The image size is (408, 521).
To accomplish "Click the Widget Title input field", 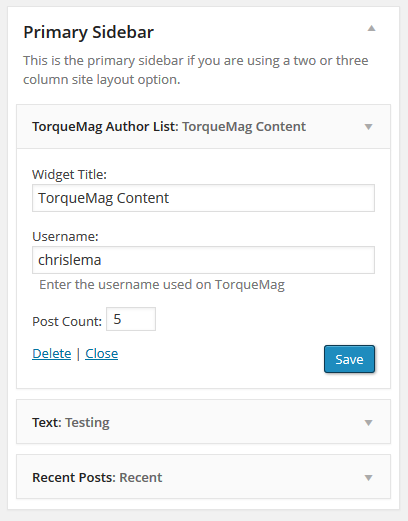I will point(203,198).
